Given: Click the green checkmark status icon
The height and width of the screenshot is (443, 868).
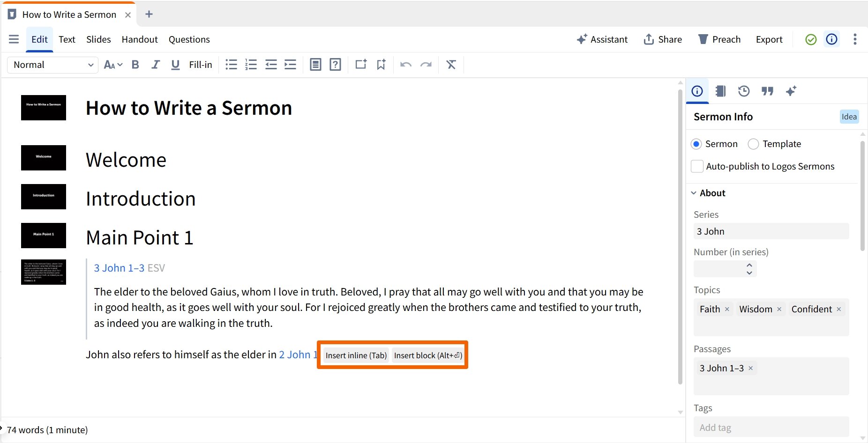Looking at the screenshot, I should tap(811, 39).
